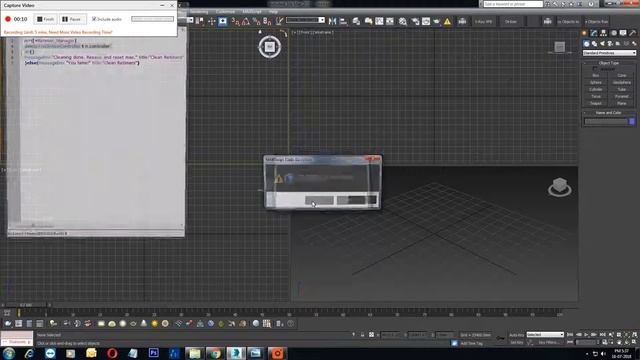This screenshot has height=360, width=640.
Task: Select the Systems category icon
Action: pos(634,44)
